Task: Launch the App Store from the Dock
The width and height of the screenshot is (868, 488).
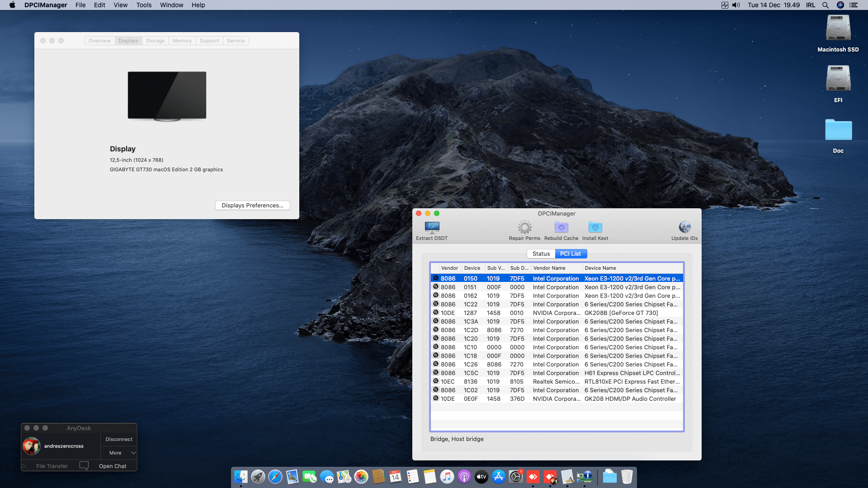Action: coord(499,477)
